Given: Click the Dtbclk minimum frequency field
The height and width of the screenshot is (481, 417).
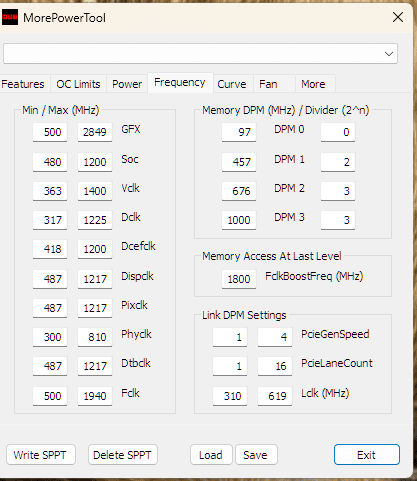Looking at the screenshot, I should tap(50, 366).
